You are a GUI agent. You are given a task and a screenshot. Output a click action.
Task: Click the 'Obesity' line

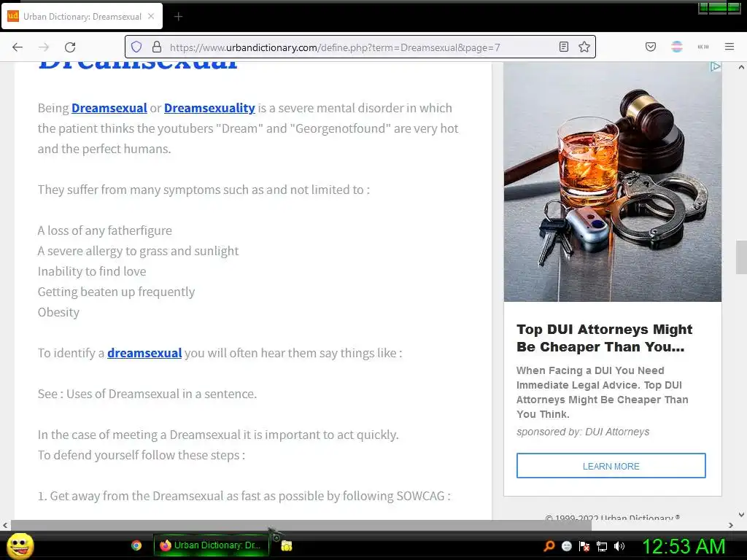[x=58, y=312]
